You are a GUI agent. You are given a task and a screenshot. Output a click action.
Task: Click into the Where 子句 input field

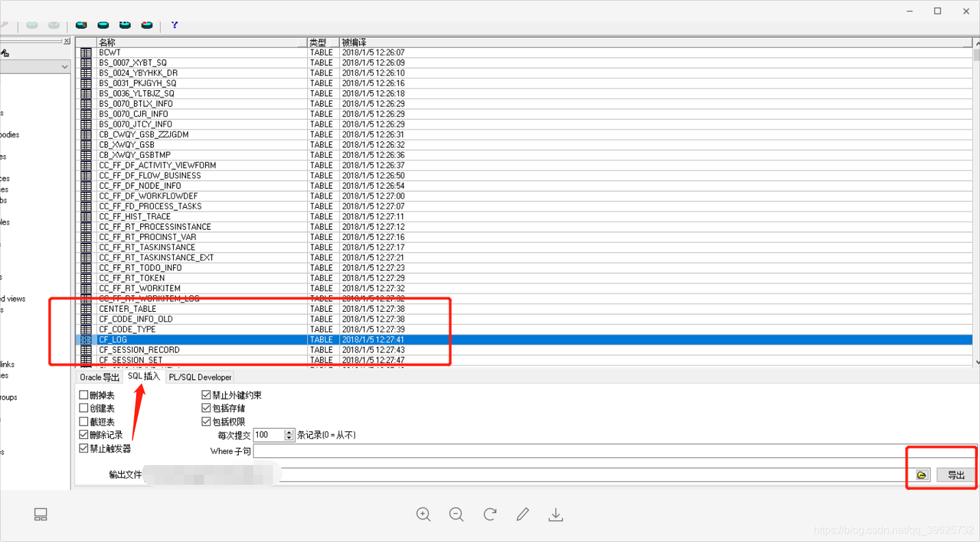click(x=614, y=451)
